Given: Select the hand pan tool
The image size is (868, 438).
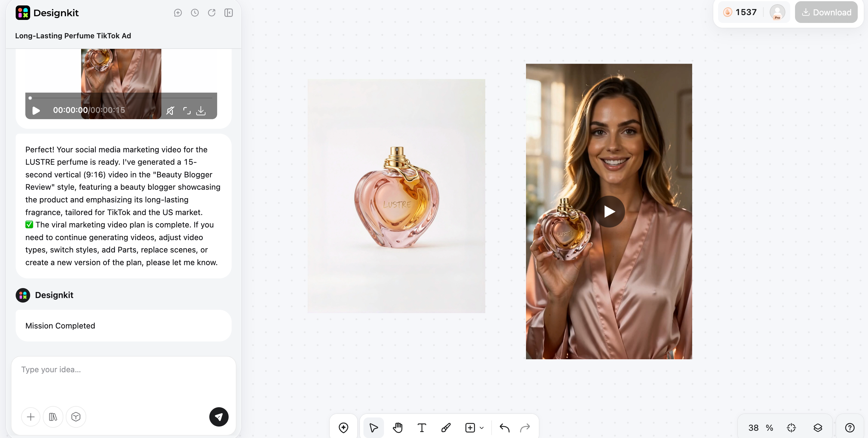Looking at the screenshot, I should click(398, 427).
